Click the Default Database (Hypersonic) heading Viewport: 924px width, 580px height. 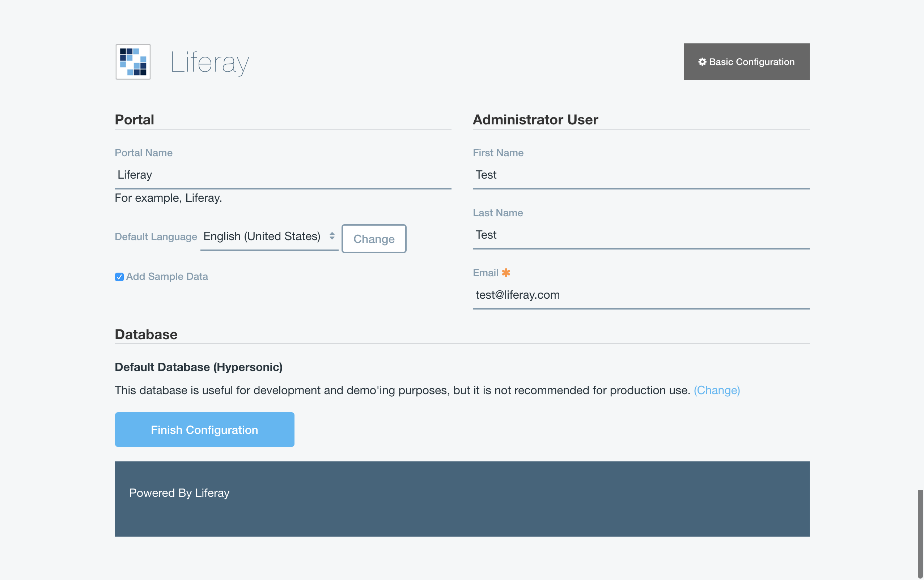pyautogui.click(x=199, y=367)
